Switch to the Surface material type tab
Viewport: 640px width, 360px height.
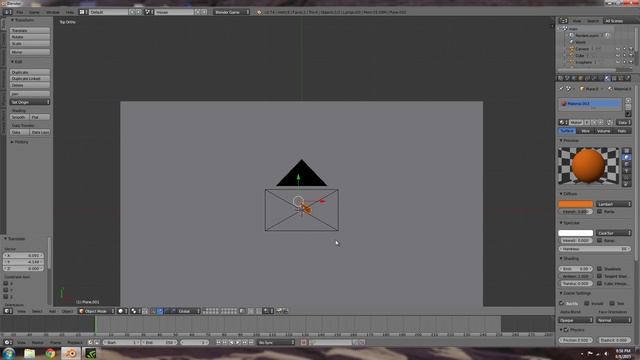567,131
